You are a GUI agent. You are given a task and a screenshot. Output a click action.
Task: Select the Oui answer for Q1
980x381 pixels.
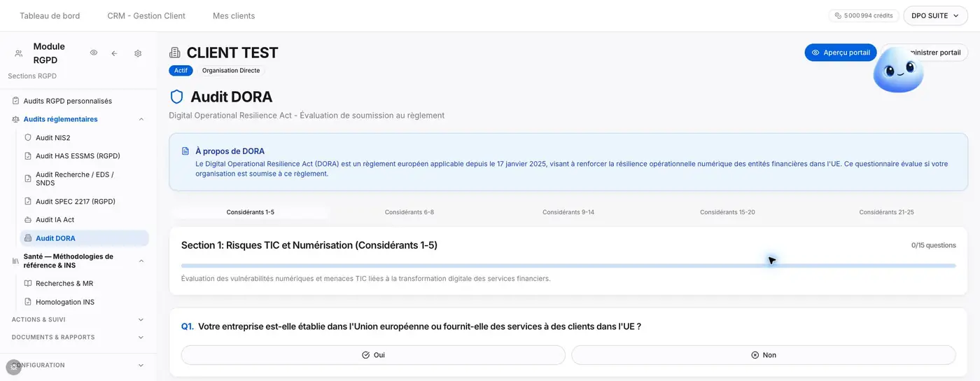[373, 355]
